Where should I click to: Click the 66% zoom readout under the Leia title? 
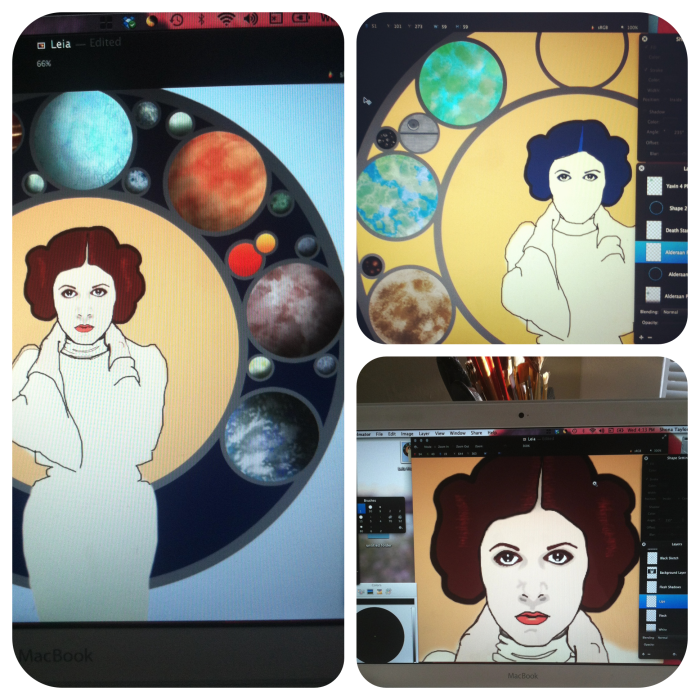point(44,64)
